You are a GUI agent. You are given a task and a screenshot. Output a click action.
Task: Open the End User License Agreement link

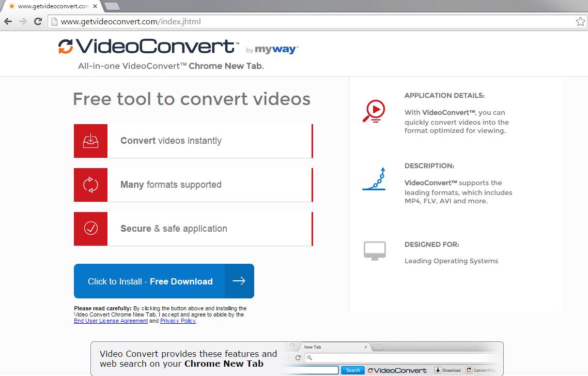coord(111,321)
